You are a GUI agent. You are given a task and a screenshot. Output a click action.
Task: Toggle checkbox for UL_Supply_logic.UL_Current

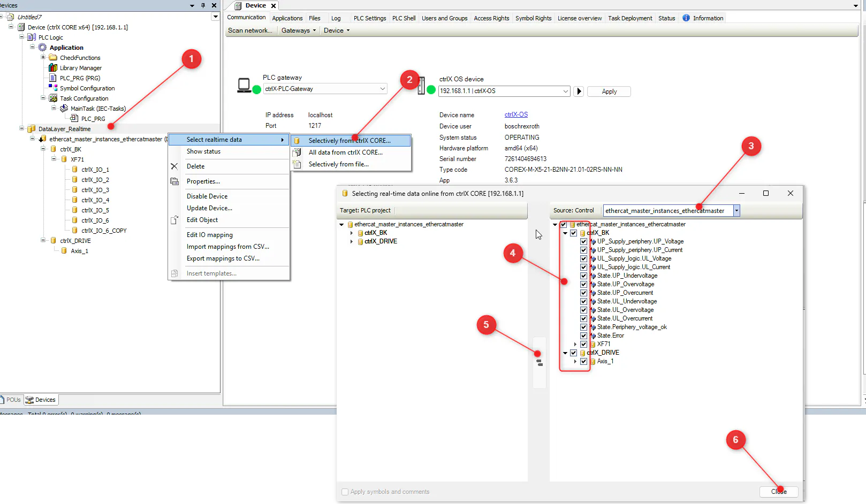pos(583,267)
